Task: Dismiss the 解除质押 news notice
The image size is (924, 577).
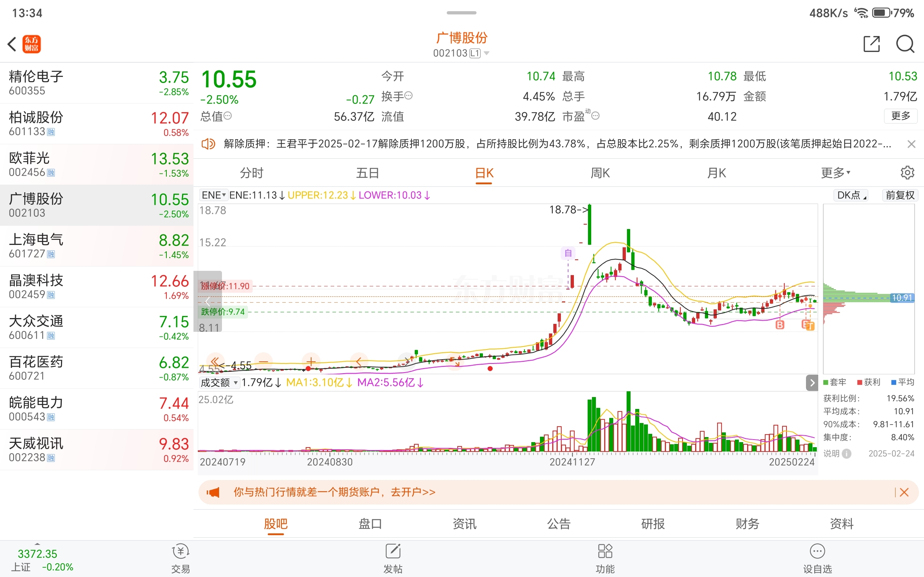Action: tap(911, 144)
